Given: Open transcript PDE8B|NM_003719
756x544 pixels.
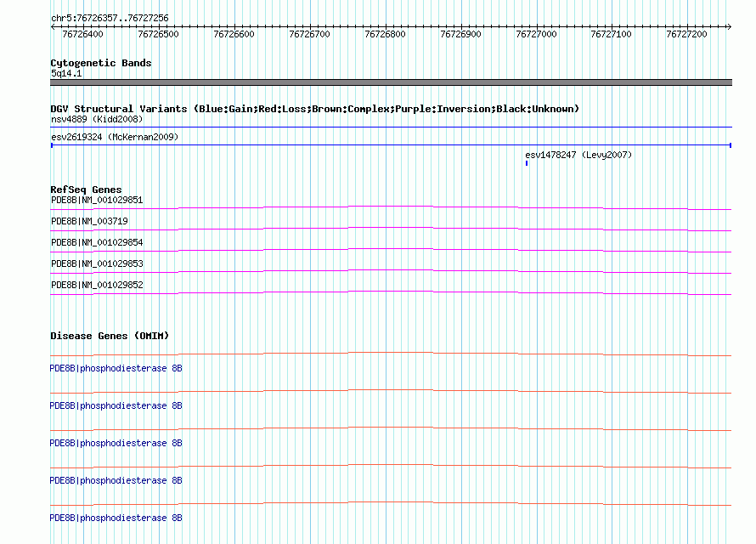Looking at the screenshot, I should (90, 221).
